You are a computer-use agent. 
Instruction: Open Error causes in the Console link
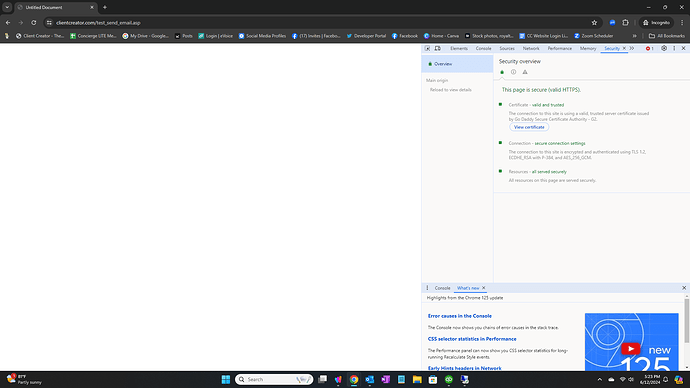point(459,316)
